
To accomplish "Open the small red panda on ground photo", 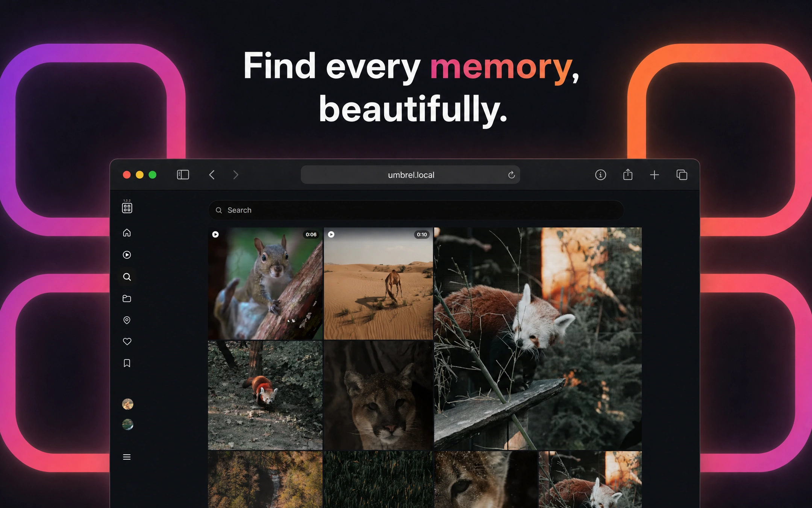I will [x=265, y=395].
